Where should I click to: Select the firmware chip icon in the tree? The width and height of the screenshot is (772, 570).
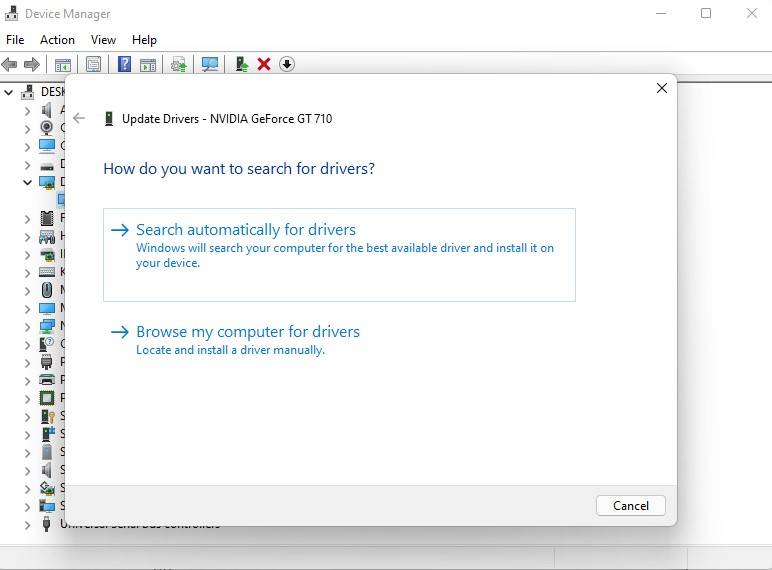click(47, 218)
